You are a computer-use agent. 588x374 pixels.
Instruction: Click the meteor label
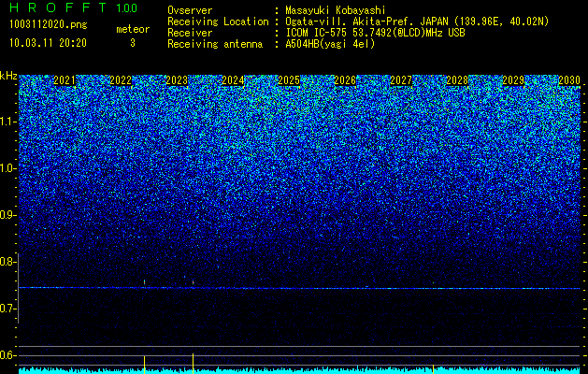[x=133, y=29]
